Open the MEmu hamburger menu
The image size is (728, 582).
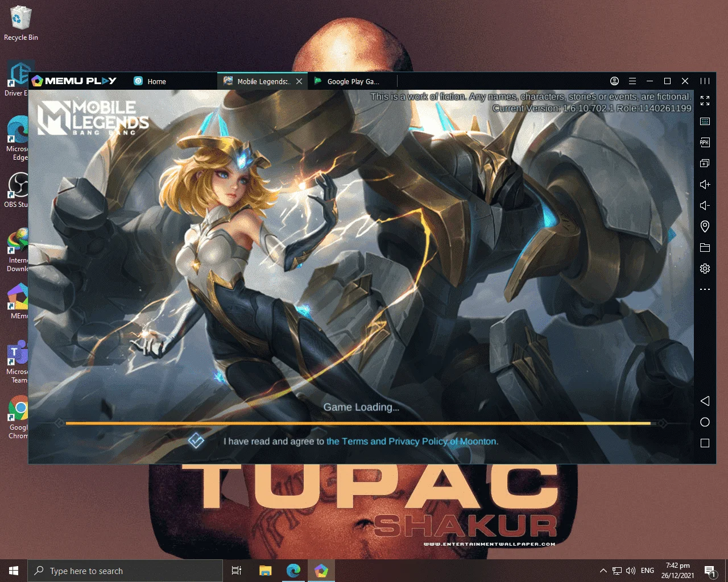(x=632, y=81)
